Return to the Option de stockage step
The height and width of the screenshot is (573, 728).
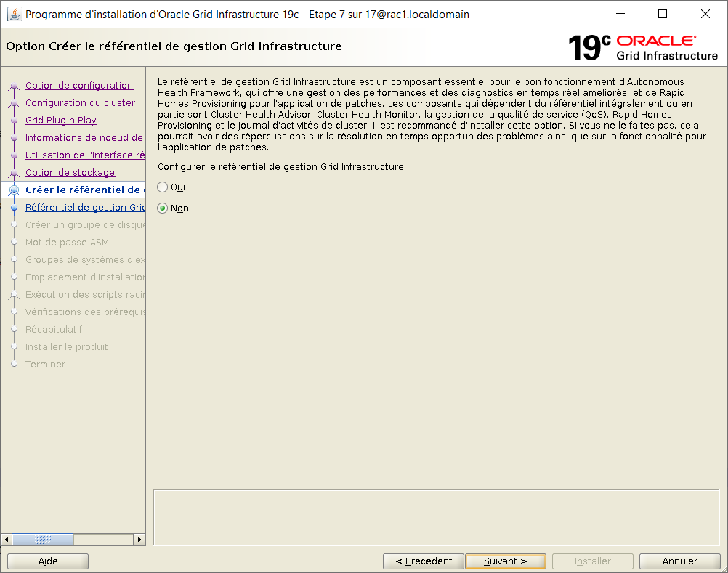pos(70,173)
